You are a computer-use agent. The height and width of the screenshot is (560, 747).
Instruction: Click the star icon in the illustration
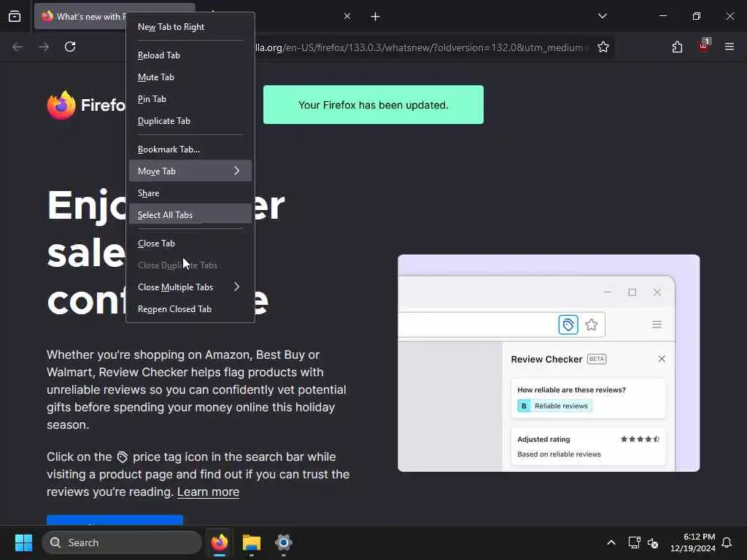tap(592, 324)
